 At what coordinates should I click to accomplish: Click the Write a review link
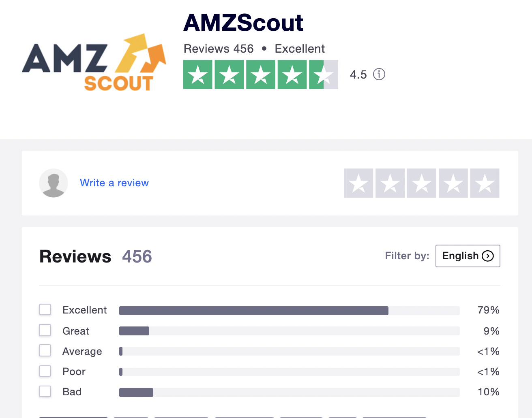click(x=114, y=183)
